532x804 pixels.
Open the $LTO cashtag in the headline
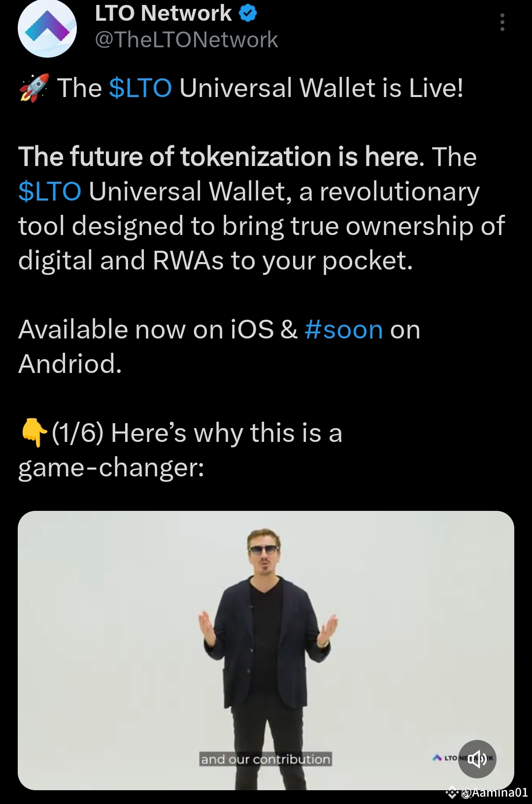(140, 88)
